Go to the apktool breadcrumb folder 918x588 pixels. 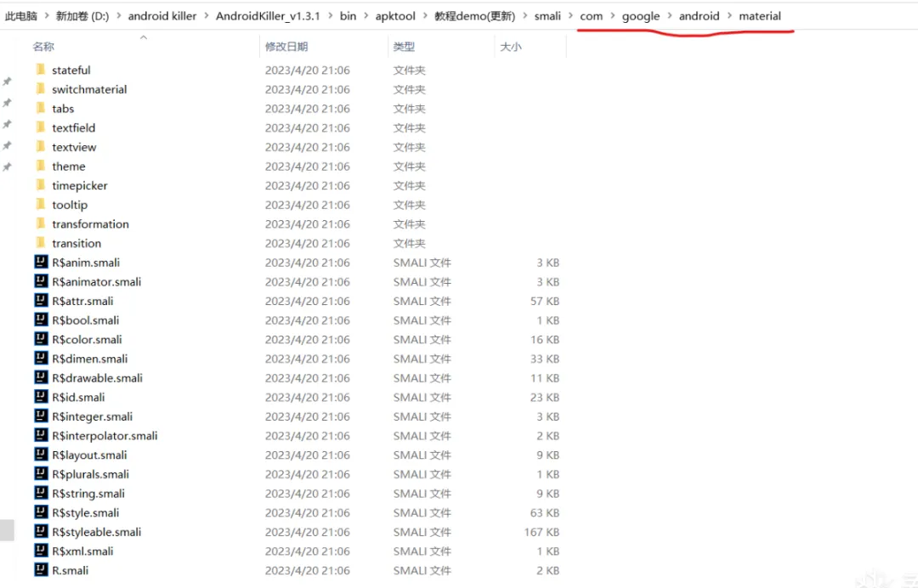coord(395,16)
